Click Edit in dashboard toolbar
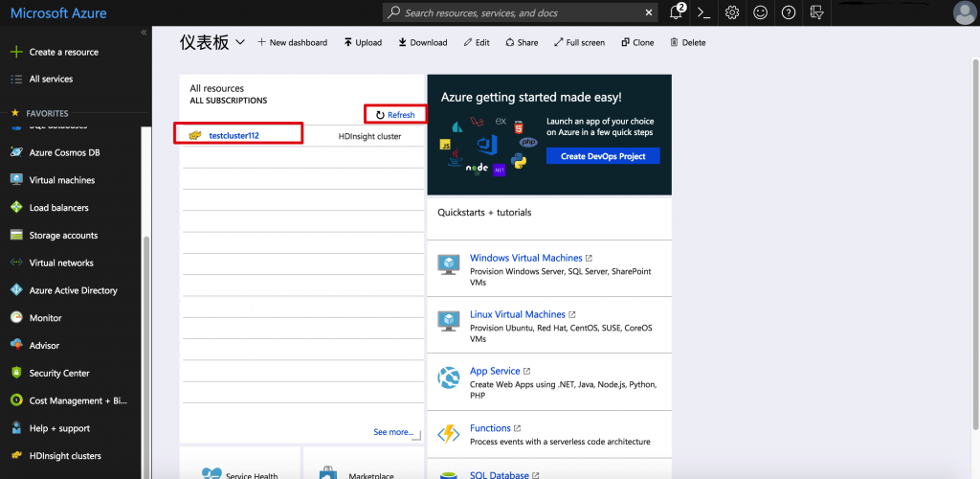Image resolution: width=980 pixels, height=479 pixels. [x=477, y=42]
